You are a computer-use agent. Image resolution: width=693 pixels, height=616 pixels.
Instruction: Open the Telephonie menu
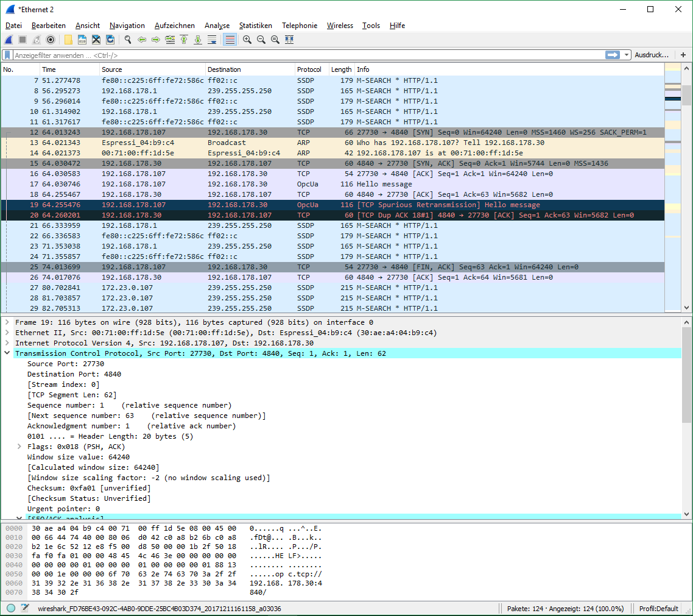pos(300,26)
